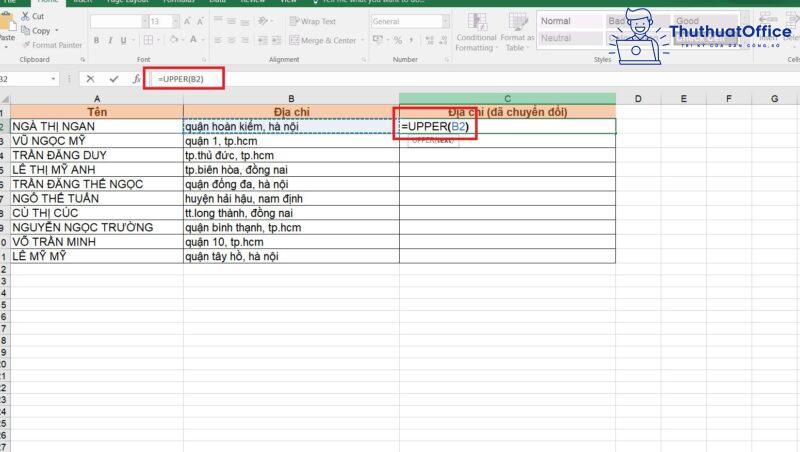The width and height of the screenshot is (800, 452).
Task: Open Insert Function fx dialog
Action: 136,79
